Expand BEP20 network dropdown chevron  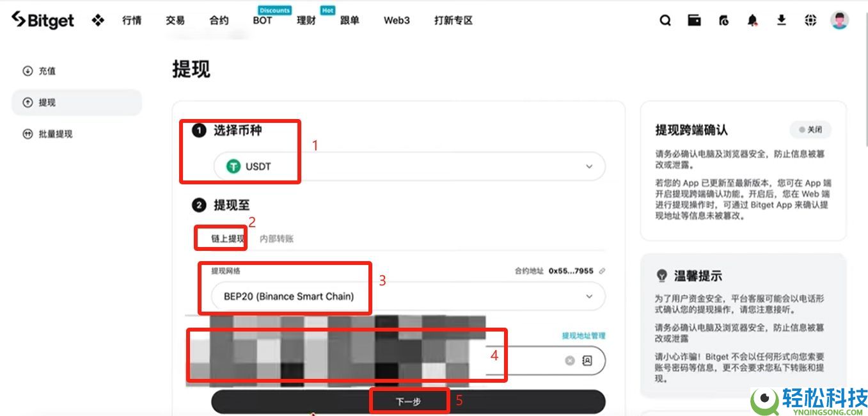[x=589, y=296]
